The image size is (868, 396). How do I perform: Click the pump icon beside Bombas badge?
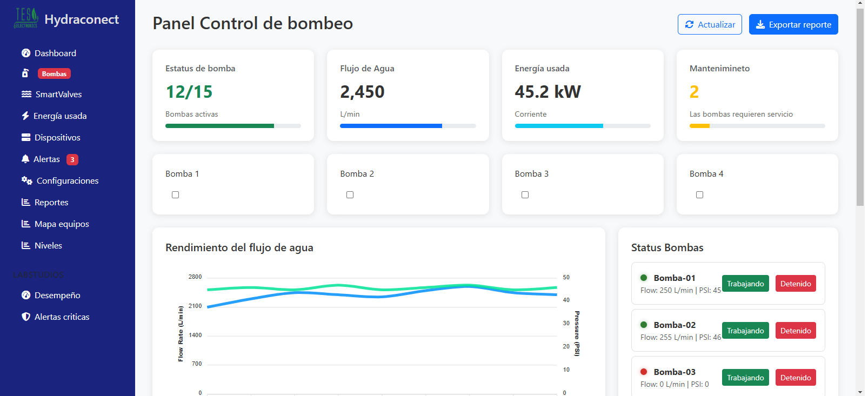[x=25, y=73]
